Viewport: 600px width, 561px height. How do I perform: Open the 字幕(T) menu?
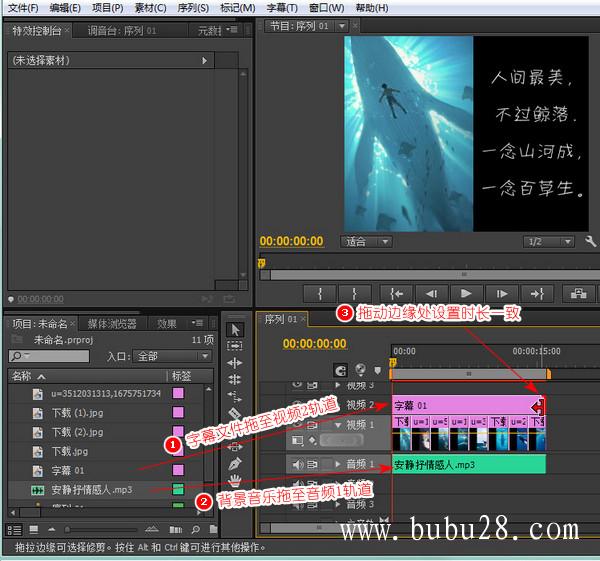pos(282,8)
